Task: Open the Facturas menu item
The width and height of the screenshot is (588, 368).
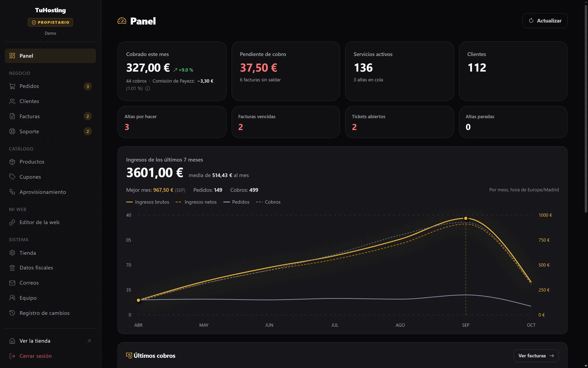Action: [x=50, y=116]
